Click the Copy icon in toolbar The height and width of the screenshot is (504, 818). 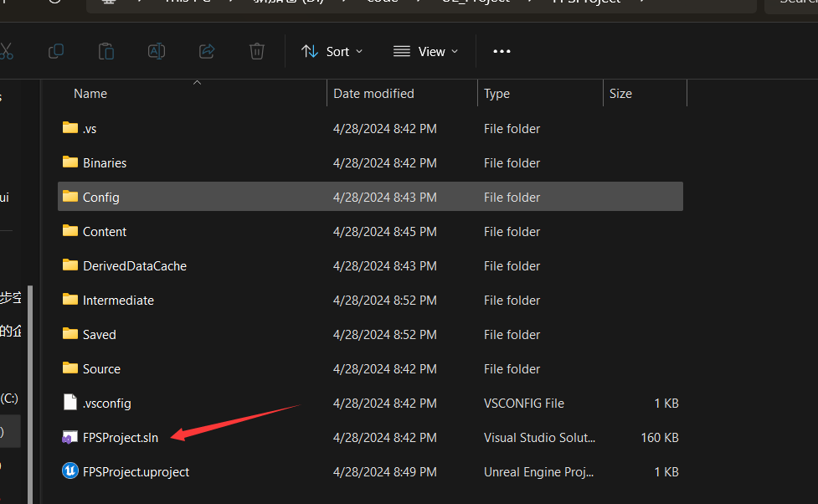click(56, 51)
